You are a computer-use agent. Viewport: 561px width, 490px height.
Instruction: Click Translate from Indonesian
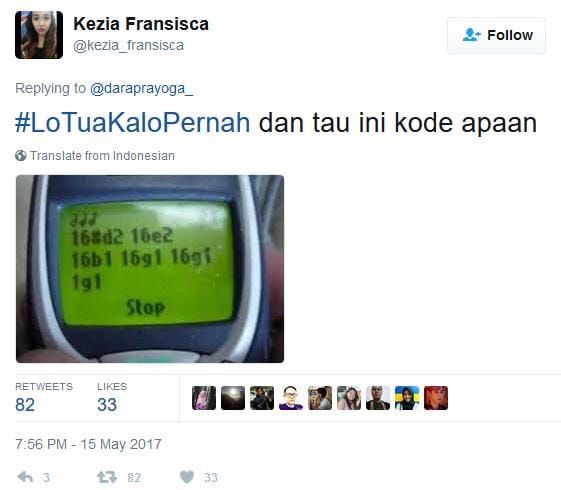(102, 156)
